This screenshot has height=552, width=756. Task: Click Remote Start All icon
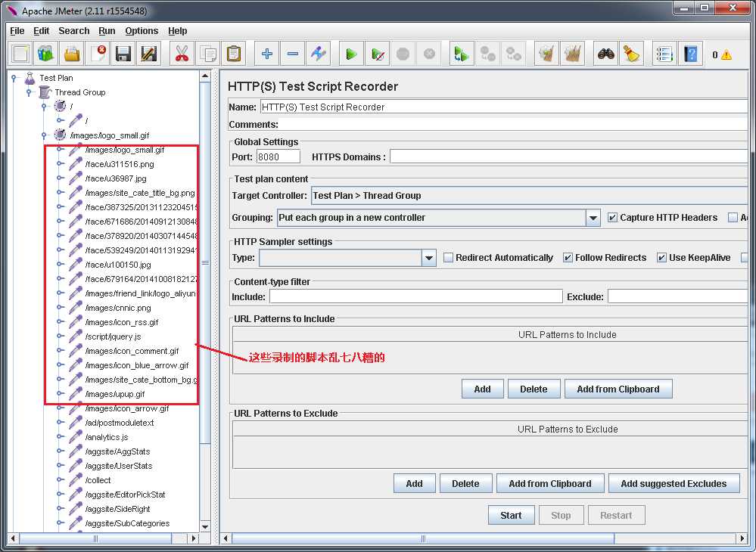pyautogui.click(x=462, y=54)
